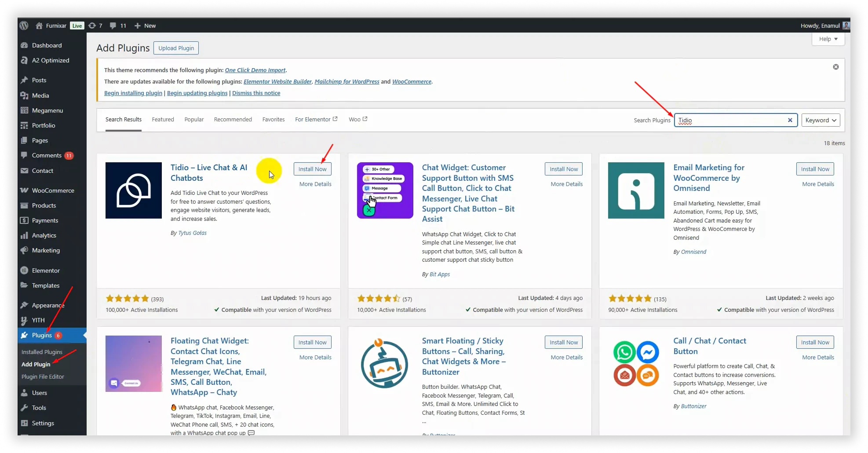Go to Installed Plugins submenu
Viewport: 868px width, 453px height.
[x=42, y=352]
